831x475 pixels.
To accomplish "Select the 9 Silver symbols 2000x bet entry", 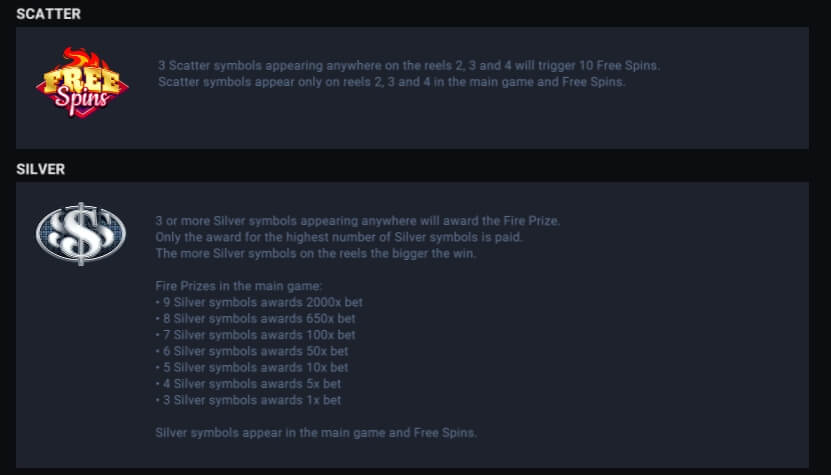I will tap(259, 302).
